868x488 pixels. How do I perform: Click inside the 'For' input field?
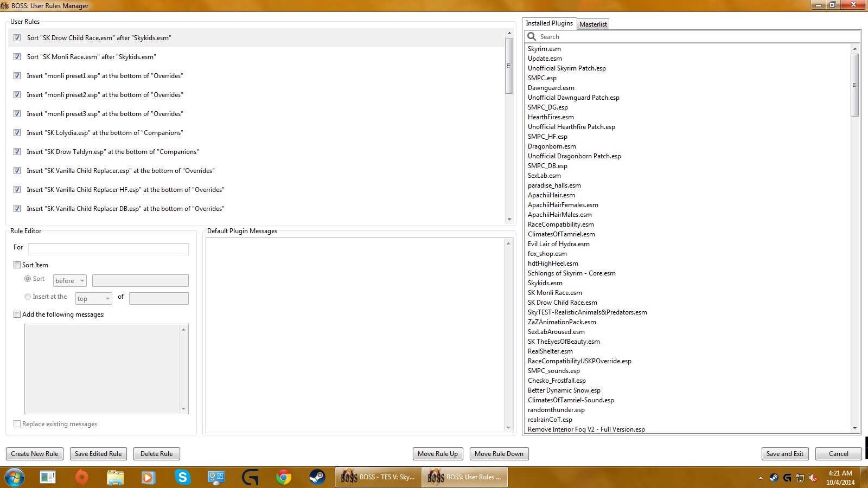[x=107, y=249]
